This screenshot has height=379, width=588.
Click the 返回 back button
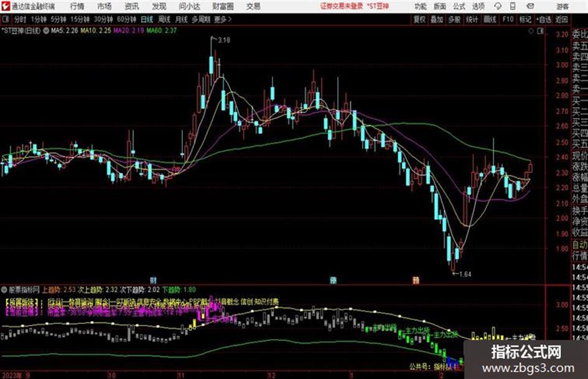pos(561,19)
